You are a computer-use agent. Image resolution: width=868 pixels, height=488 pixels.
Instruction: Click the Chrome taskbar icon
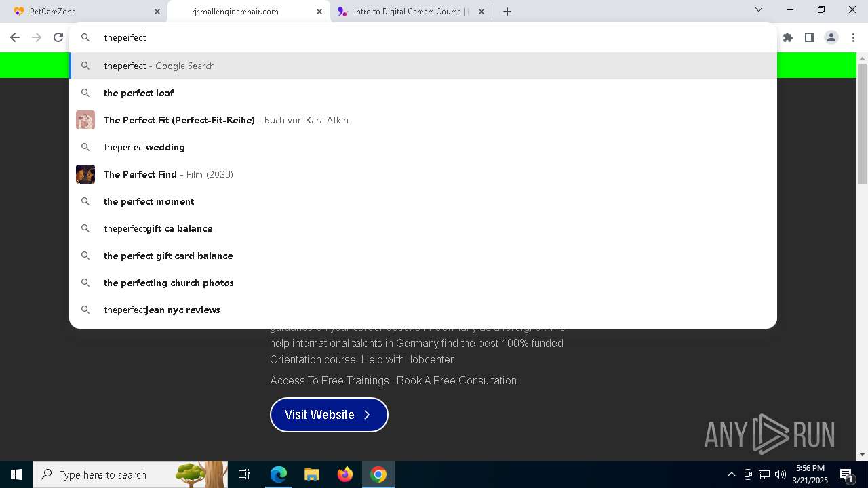(x=378, y=474)
